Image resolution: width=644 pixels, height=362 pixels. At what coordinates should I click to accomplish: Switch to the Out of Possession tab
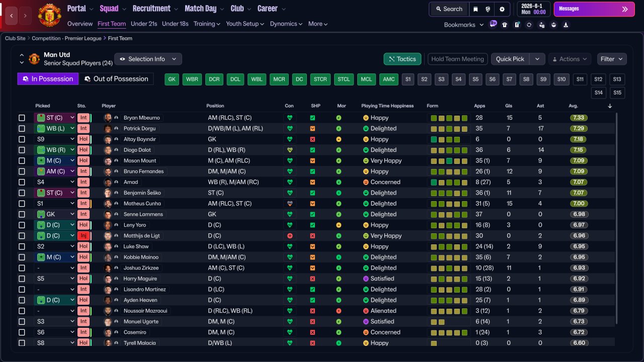pos(116,79)
